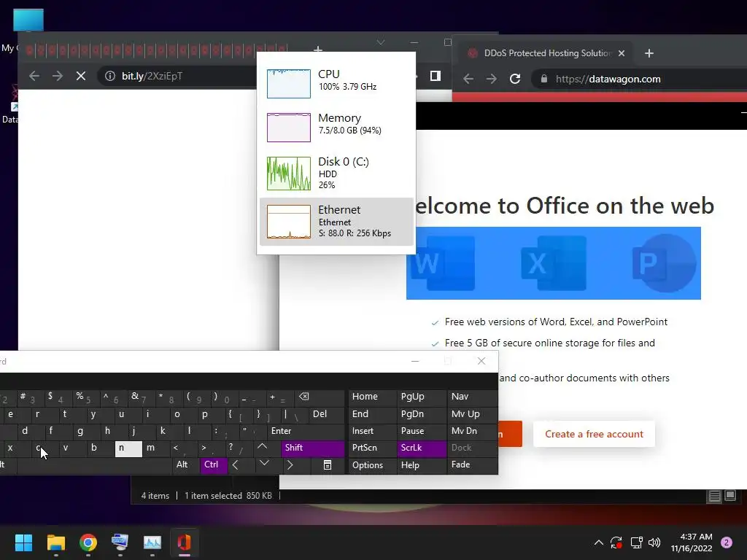Stop loading the bit.ly page
Viewport: 747px width, 560px height.
81,76
